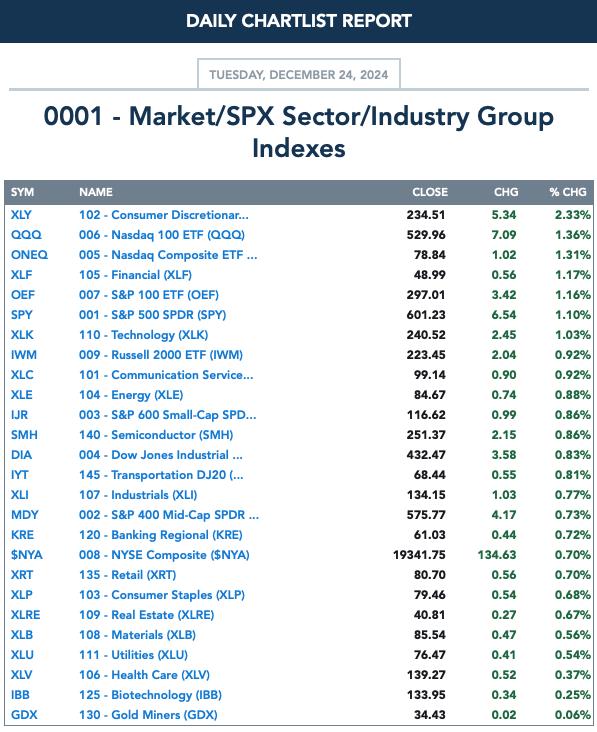Click the DIA ticker symbol
Viewport: 597px width, 732px height.
(x=21, y=455)
